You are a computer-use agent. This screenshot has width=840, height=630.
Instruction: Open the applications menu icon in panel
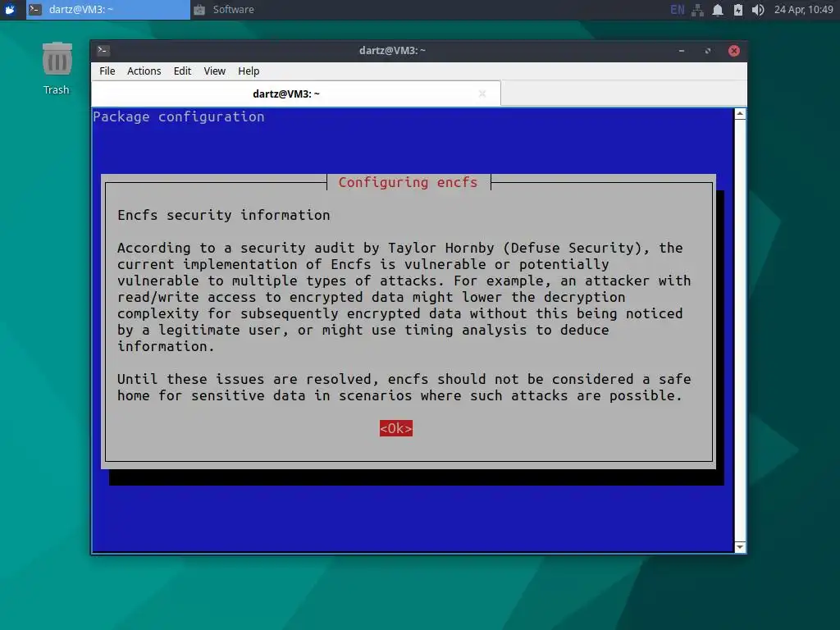coord(10,10)
